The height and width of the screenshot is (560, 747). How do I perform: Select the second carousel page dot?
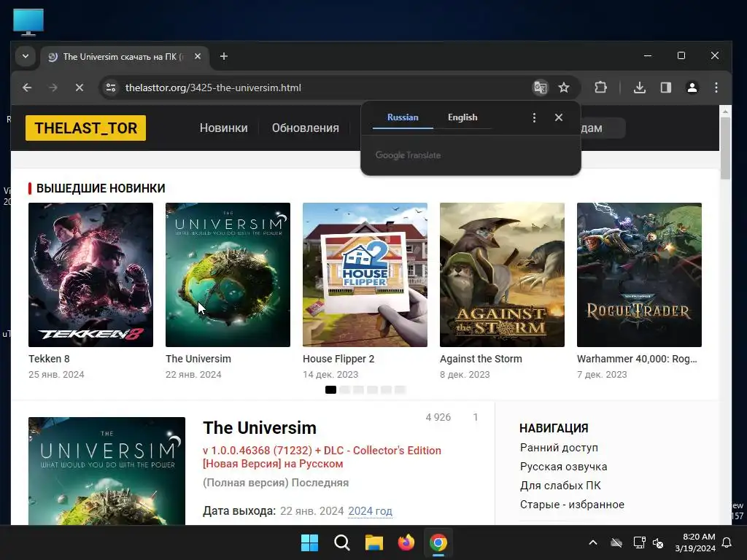pos(344,389)
